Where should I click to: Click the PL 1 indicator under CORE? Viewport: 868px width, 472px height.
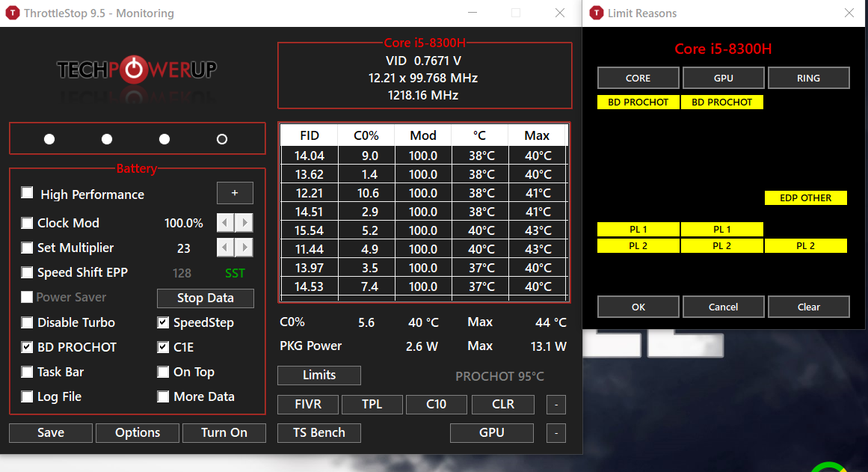pos(638,230)
